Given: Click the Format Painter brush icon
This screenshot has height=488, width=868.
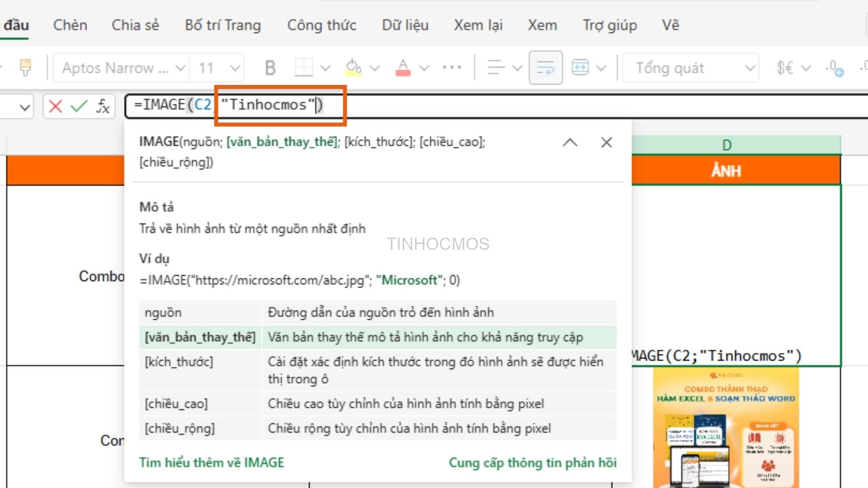Looking at the screenshot, I should point(25,68).
